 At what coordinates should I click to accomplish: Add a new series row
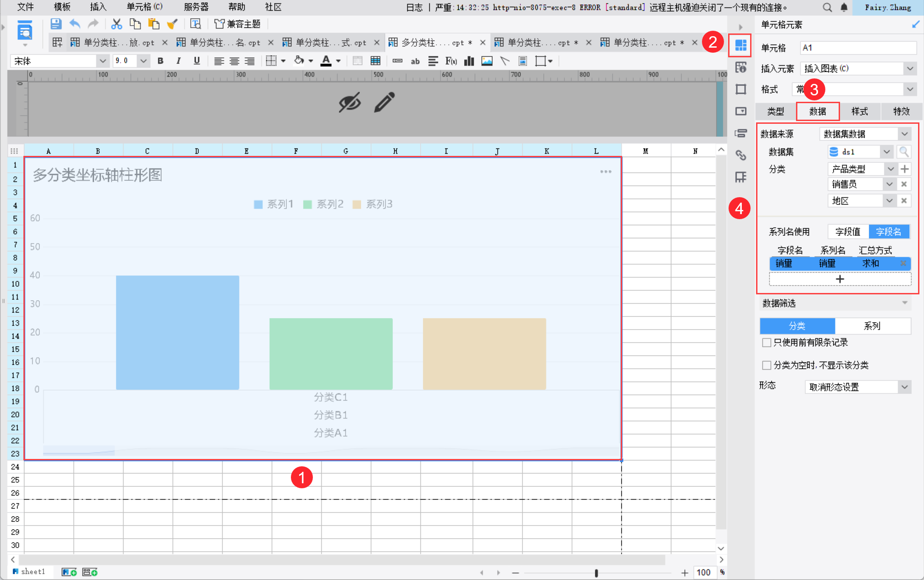840,279
